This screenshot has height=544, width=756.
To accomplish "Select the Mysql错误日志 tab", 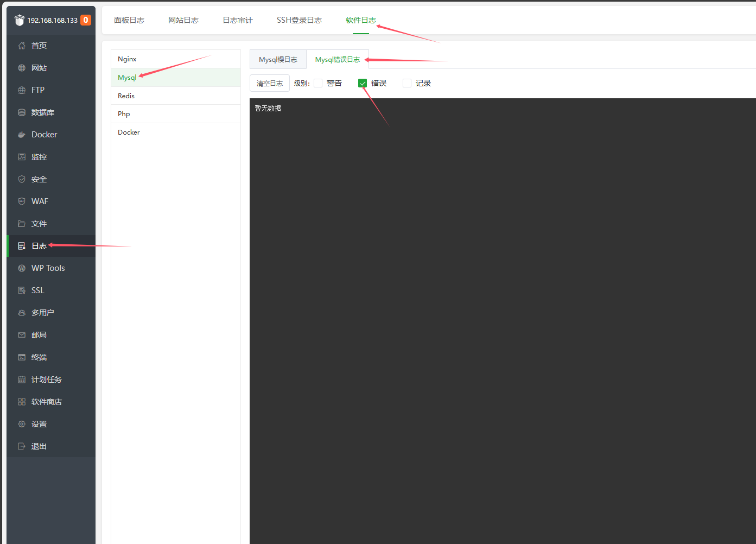I will tap(338, 60).
